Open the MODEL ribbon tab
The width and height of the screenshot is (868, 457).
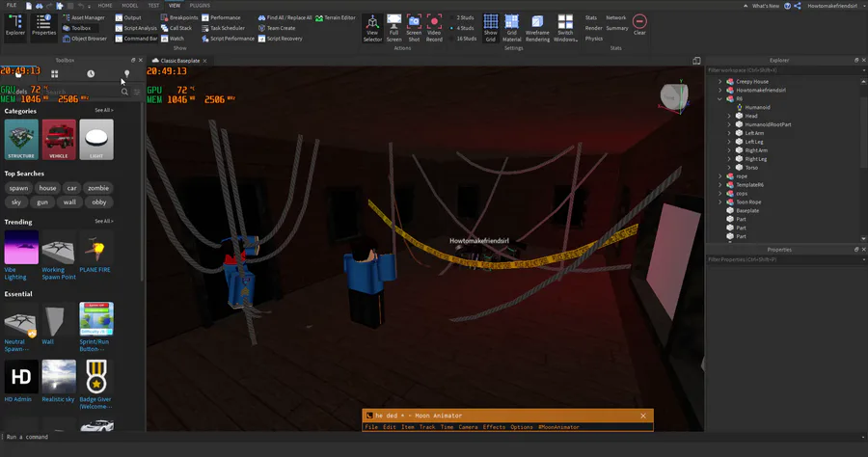tap(130, 6)
